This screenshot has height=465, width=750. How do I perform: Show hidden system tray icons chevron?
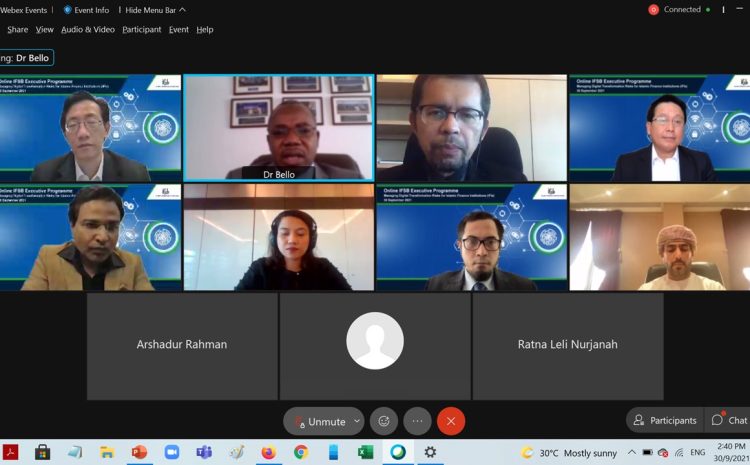632,452
